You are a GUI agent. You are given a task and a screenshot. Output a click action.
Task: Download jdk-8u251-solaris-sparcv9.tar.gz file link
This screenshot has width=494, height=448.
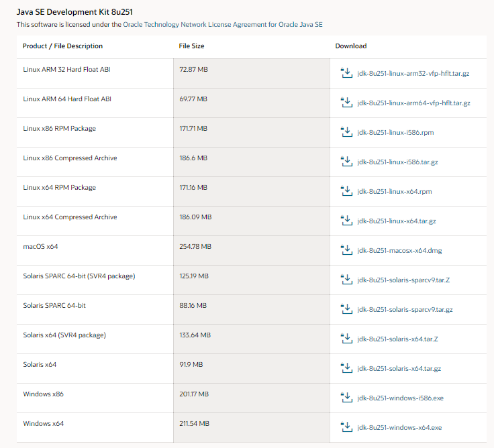[405, 310]
